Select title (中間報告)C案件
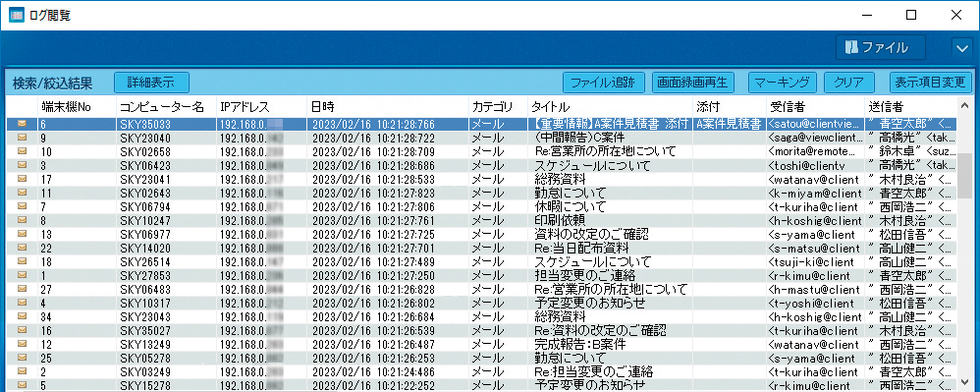This screenshot has width=980, height=392. click(580, 137)
